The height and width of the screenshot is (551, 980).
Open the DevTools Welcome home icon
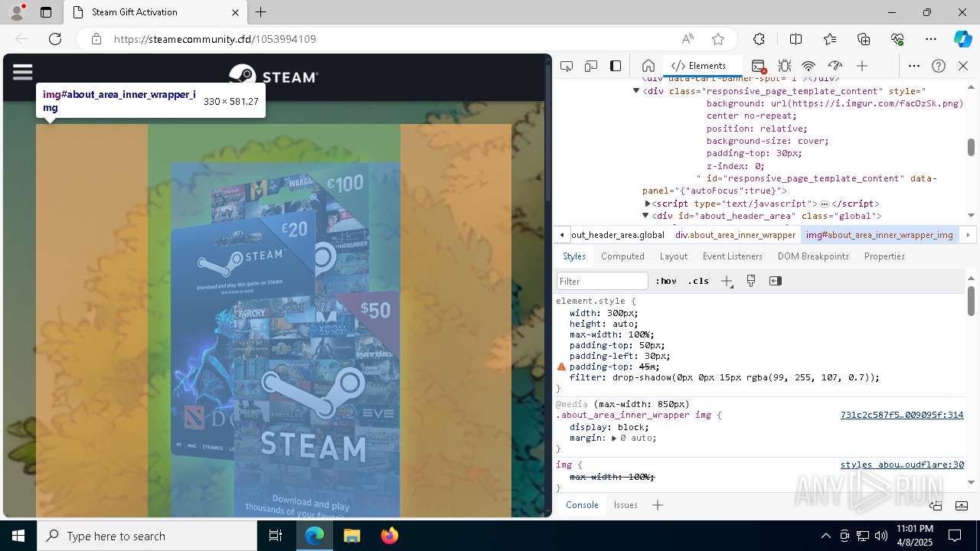(648, 66)
